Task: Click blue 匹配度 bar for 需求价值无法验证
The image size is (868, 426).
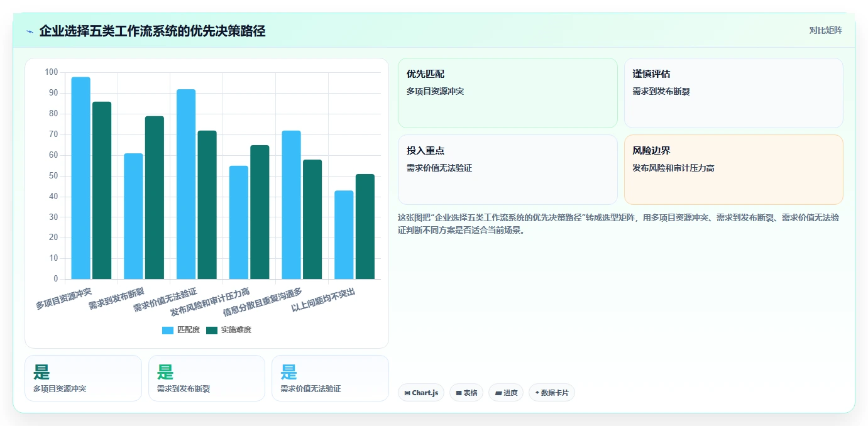Action: 186,184
